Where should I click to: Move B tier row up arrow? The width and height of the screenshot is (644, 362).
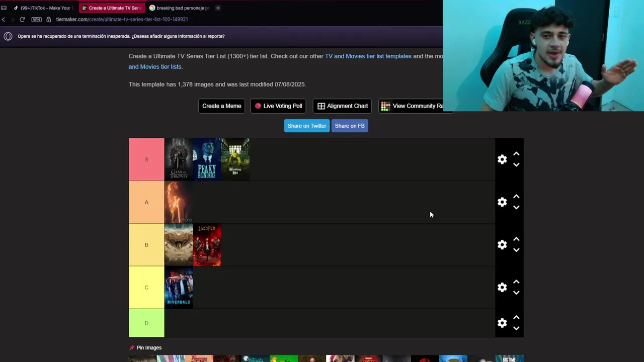pyautogui.click(x=516, y=239)
